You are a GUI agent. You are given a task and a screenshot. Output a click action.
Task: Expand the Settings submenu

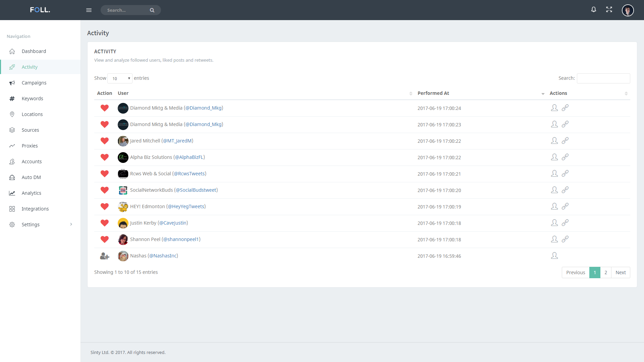[x=40, y=225]
